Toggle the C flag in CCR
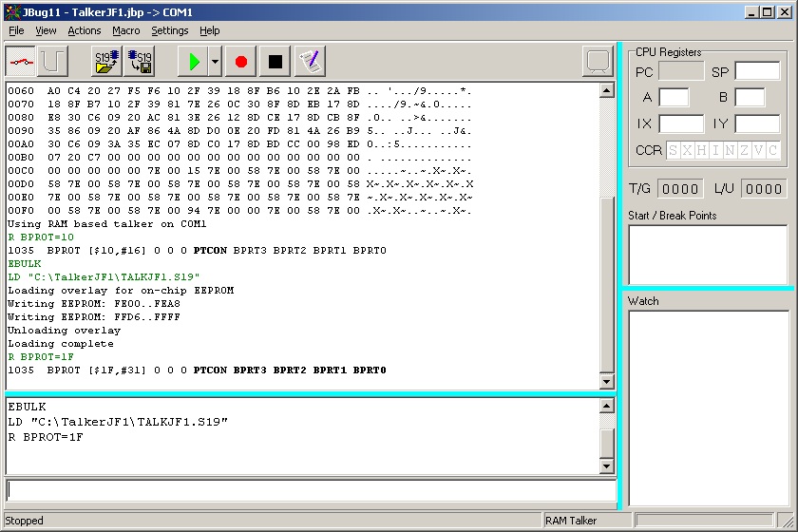 click(x=773, y=150)
